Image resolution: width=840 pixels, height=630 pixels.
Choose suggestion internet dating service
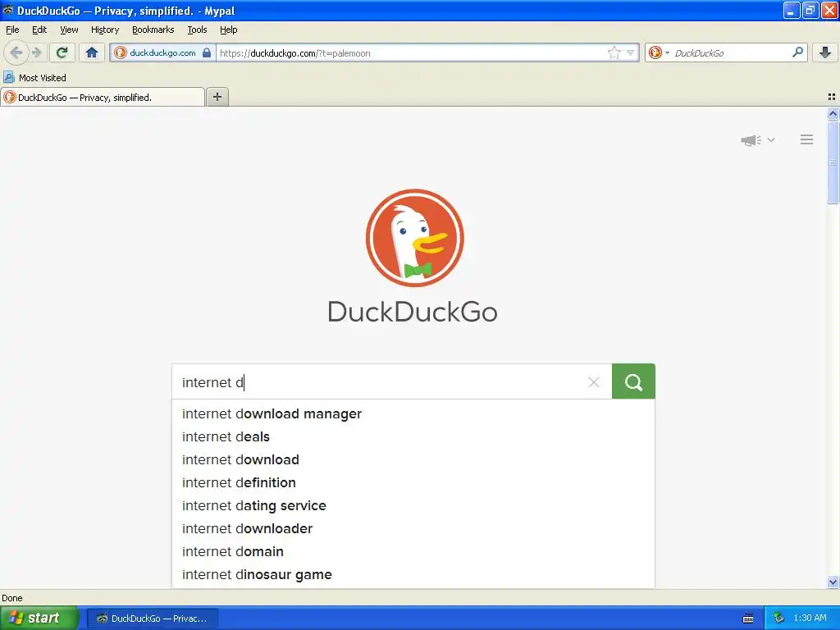click(x=413, y=505)
